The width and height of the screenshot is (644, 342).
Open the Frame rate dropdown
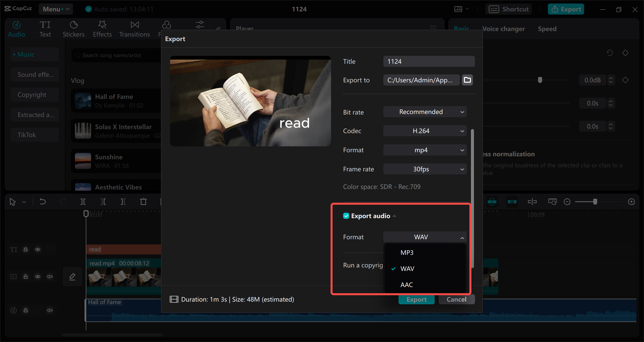[425, 169]
